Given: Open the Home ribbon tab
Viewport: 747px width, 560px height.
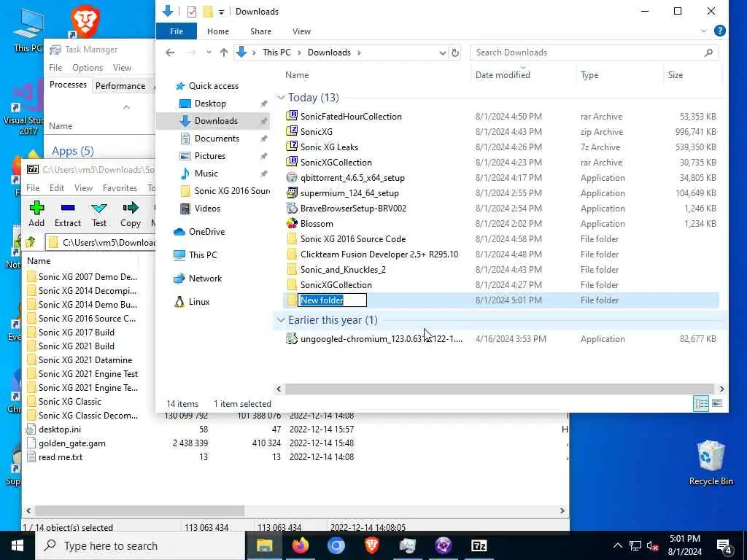Looking at the screenshot, I should coord(217,31).
